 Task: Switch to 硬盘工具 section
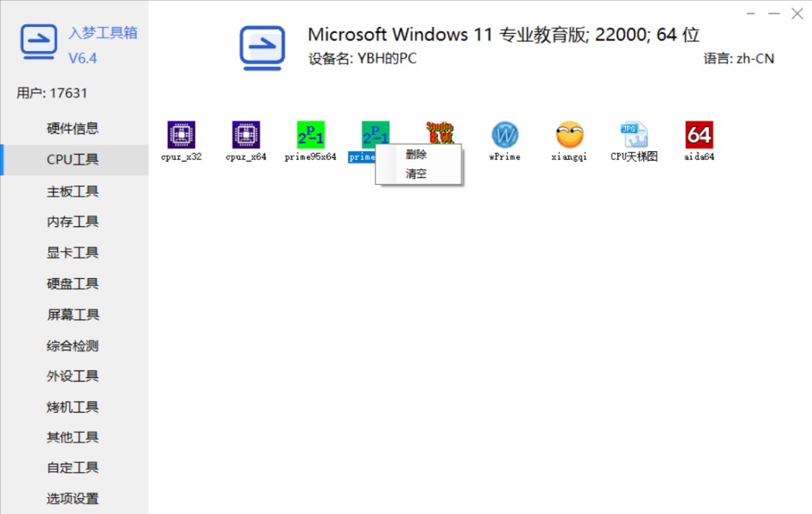(72, 283)
